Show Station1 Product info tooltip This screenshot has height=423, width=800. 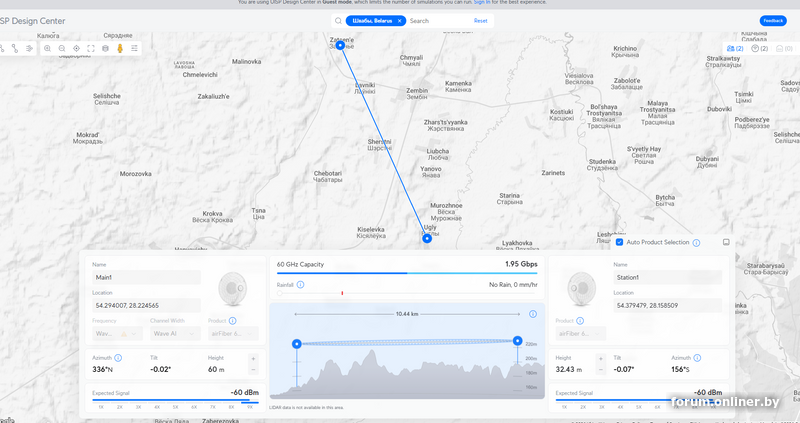point(580,321)
